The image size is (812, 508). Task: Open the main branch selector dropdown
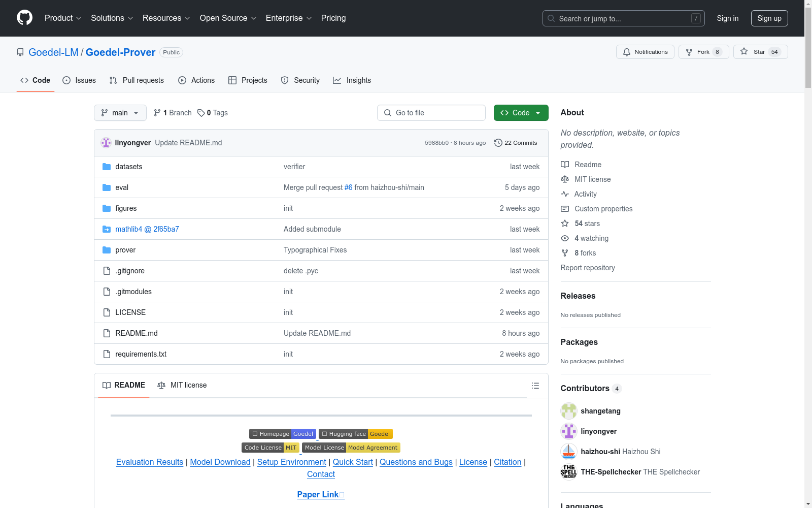coord(120,113)
